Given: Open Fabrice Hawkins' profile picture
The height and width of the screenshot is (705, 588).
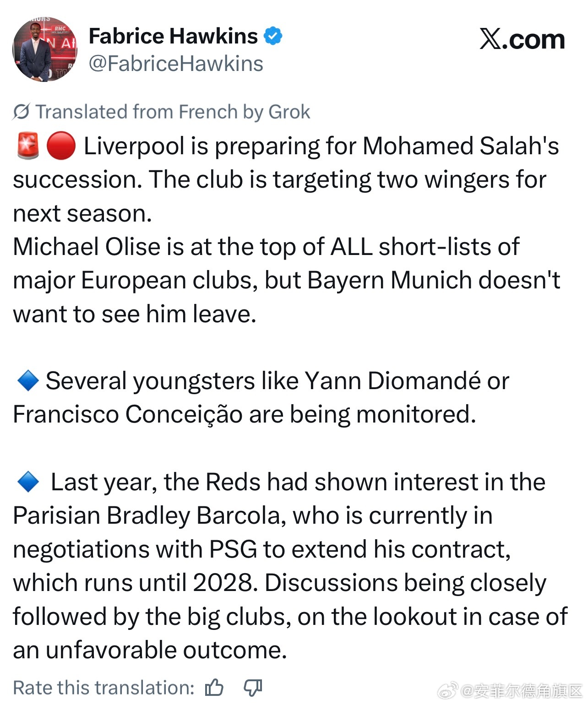Looking at the screenshot, I should point(45,49).
